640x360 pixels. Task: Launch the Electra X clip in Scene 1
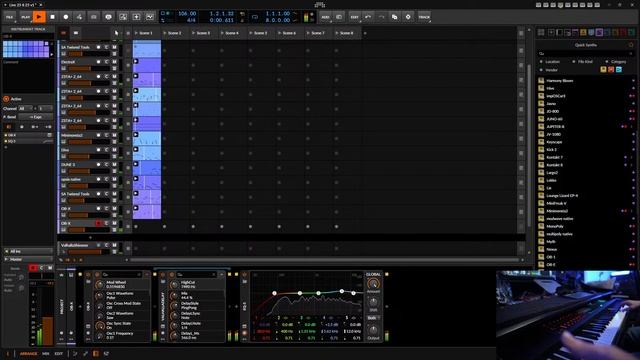(136, 61)
